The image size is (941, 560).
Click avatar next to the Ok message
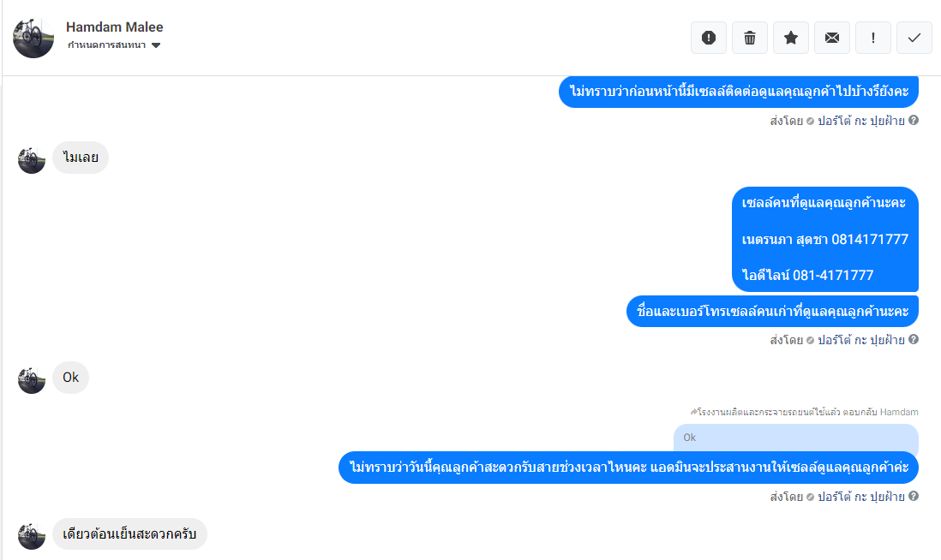tap(32, 379)
